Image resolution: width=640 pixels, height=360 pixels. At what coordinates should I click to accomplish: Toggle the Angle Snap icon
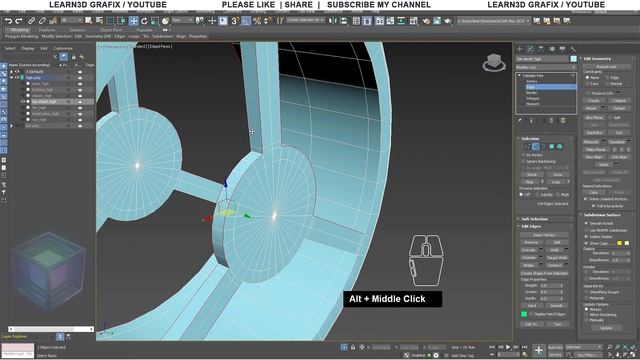pyautogui.click(x=246, y=20)
